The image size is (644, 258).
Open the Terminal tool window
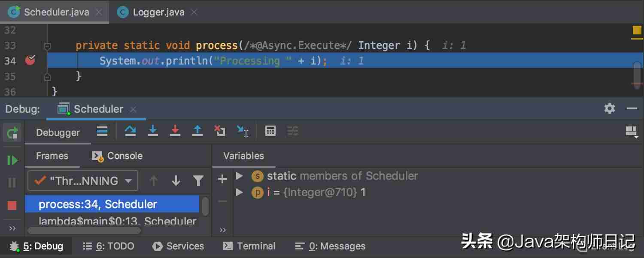[249, 246]
